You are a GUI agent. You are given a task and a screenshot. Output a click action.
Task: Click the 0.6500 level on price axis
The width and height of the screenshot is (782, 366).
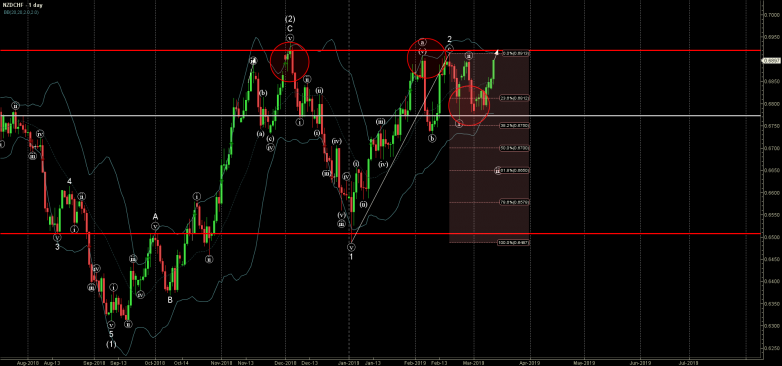(x=773, y=237)
